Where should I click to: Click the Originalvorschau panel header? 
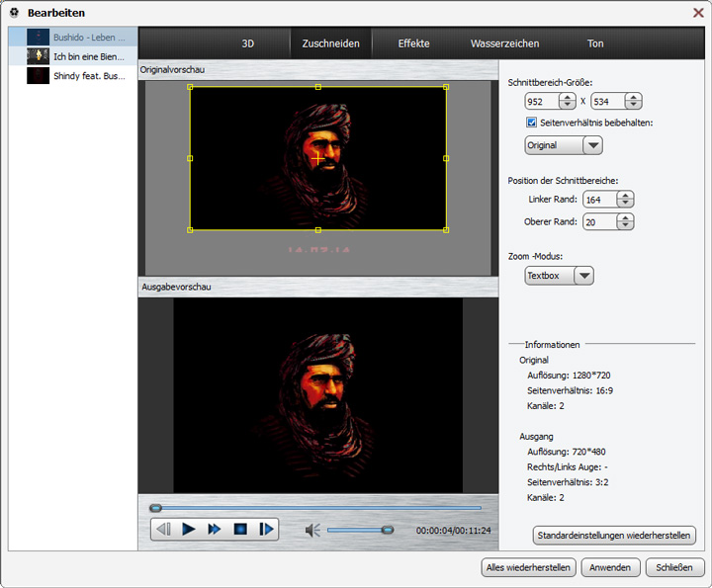318,70
